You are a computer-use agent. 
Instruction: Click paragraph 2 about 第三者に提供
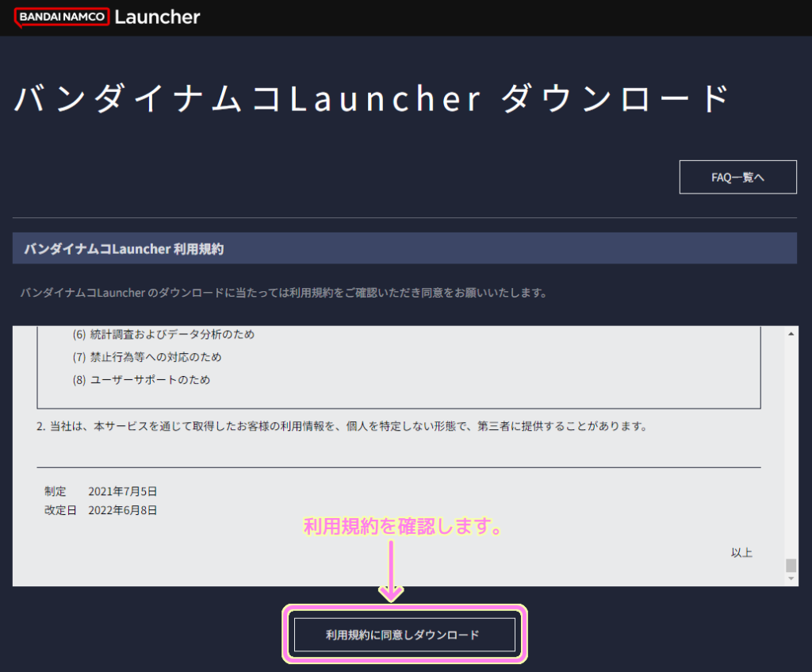(342, 426)
